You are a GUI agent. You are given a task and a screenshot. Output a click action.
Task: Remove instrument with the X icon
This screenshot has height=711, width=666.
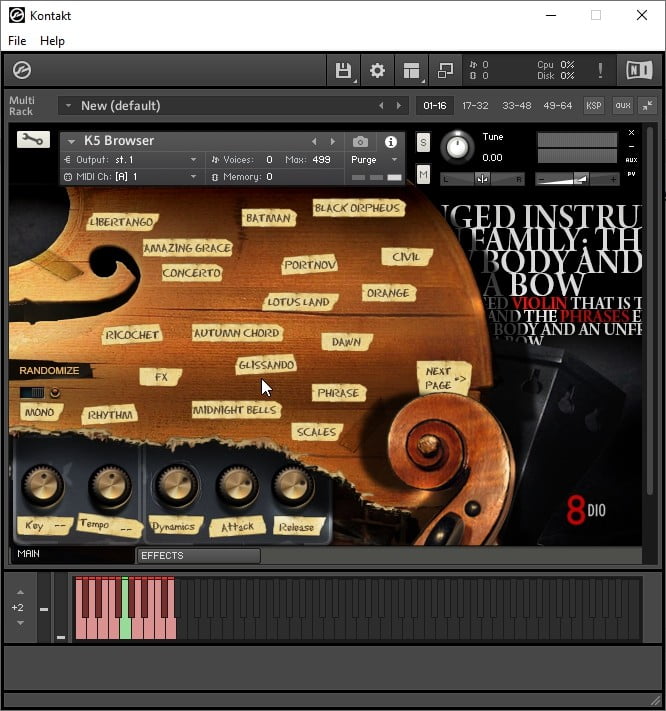632,132
